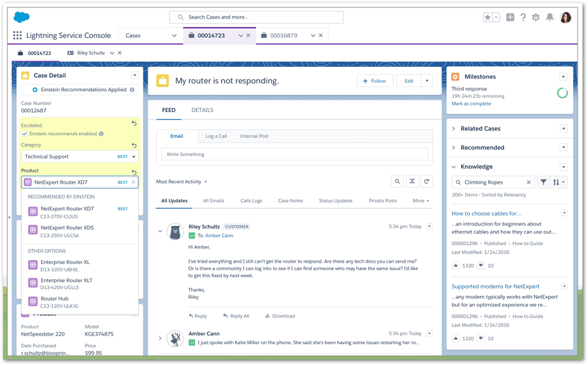588x365 pixels.
Task: Open the Log a Call tab
Action: pyautogui.click(x=216, y=136)
